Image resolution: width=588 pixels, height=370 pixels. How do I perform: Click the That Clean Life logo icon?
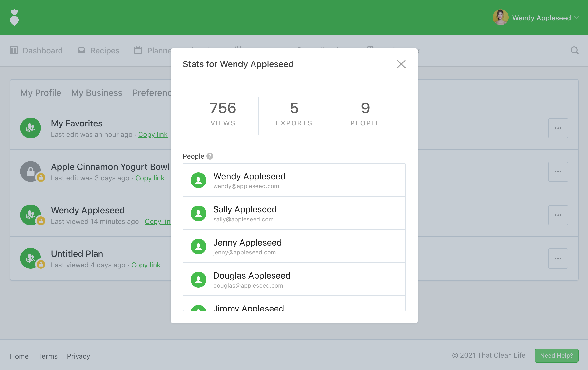click(x=14, y=17)
